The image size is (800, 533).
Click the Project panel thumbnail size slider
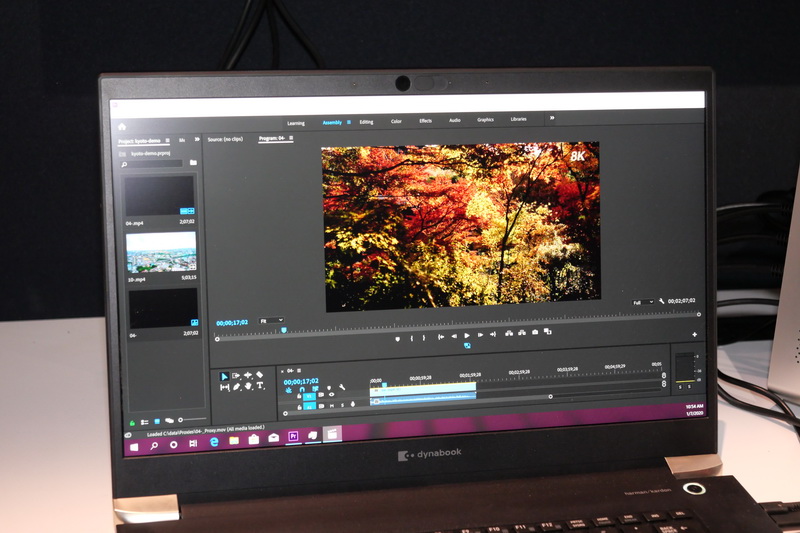192,420
